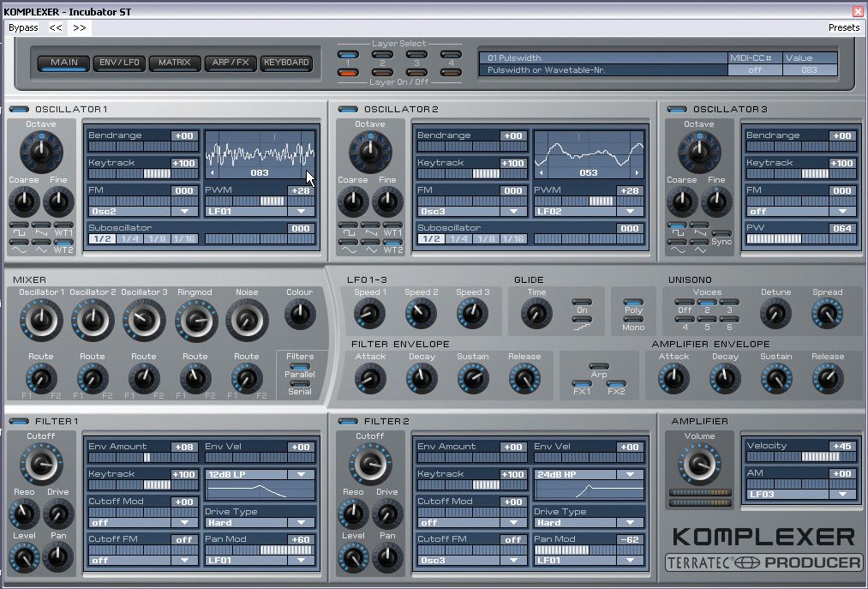This screenshot has height=589, width=868.
Task: Click Amplifier Volume knob
Action: pyautogui.click(x=699, y=464)
